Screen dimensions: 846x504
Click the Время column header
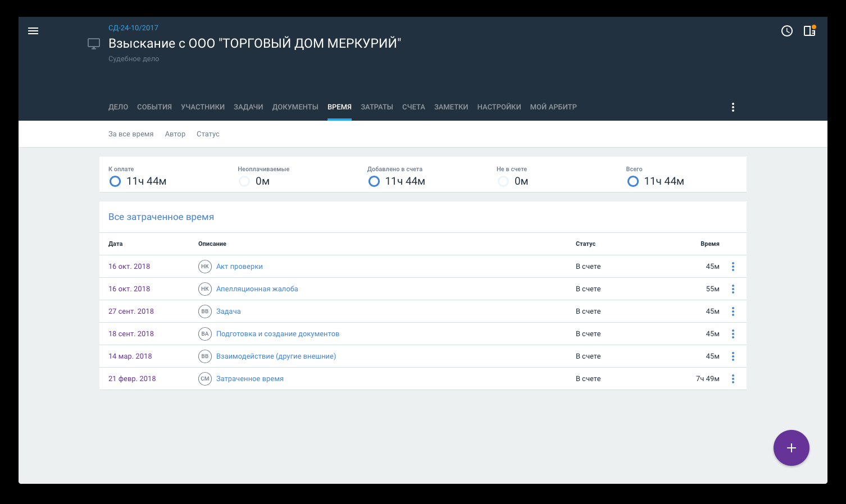pyautogui.click(x=710, y=244)
